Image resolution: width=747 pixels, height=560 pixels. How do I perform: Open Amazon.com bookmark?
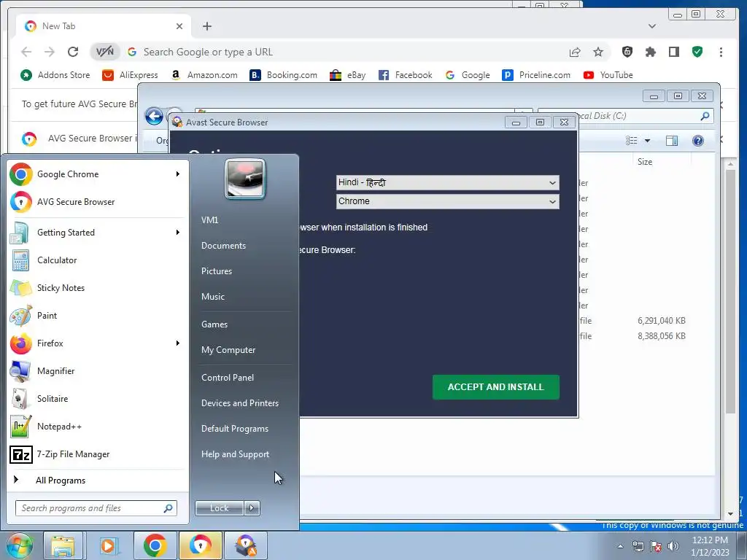coord(204,75)
